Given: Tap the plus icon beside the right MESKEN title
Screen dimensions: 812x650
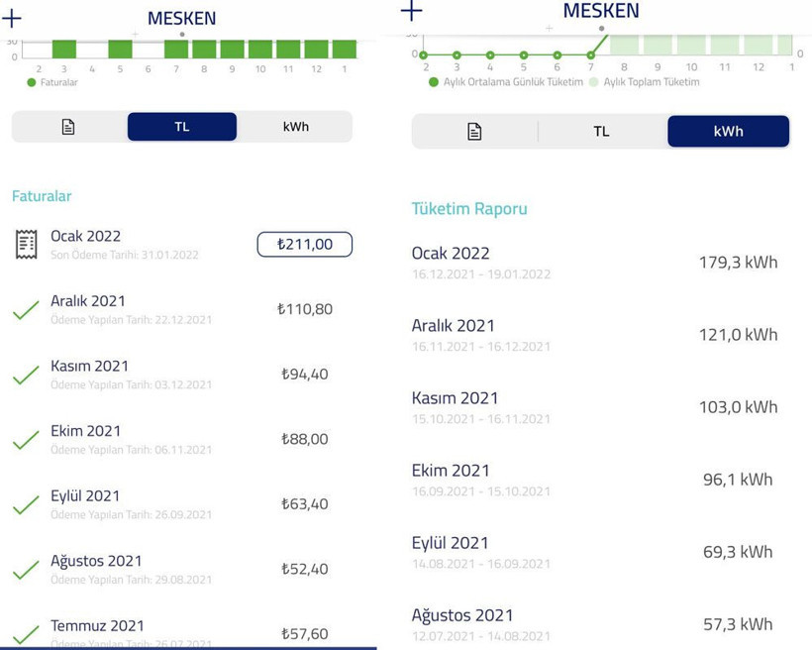Looking at the screenshot, I should [411, 11].
